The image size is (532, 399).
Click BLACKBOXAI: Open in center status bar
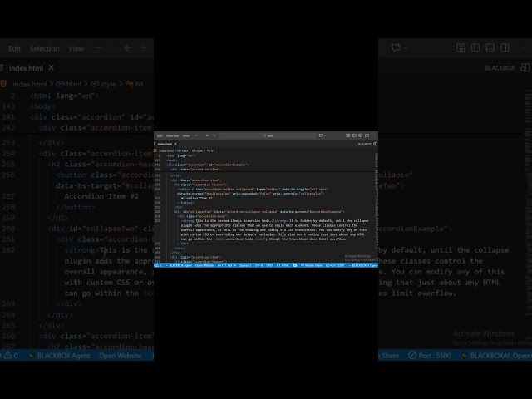[x=363, y=265]
